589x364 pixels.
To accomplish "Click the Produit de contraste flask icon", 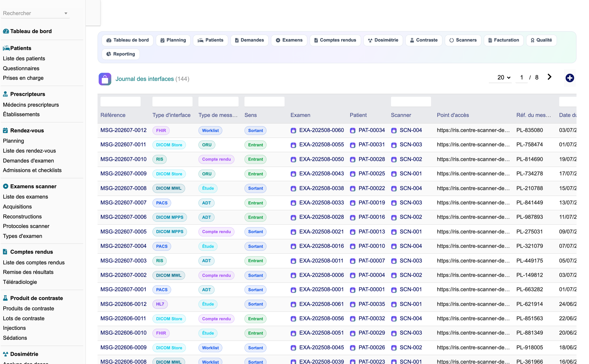I will point(5,298).
